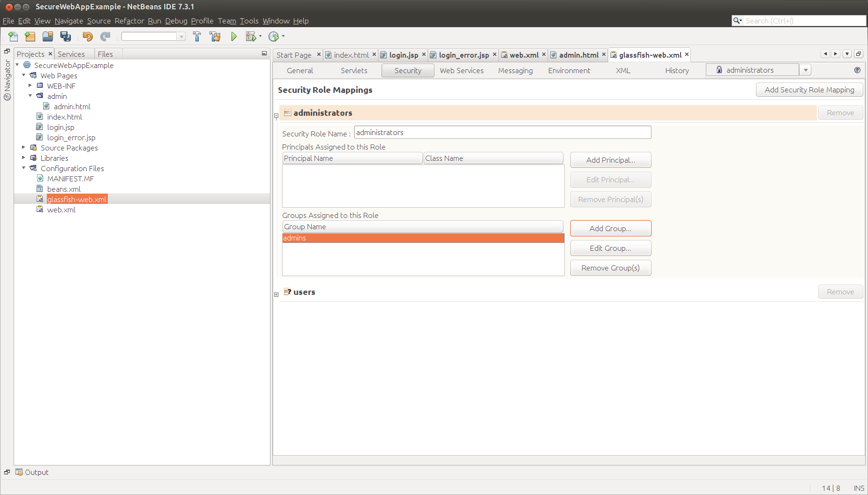Viewport: 868px width, 495px height.
Task: Minimize the Projects panel group
Action: (x=264, y=53)
